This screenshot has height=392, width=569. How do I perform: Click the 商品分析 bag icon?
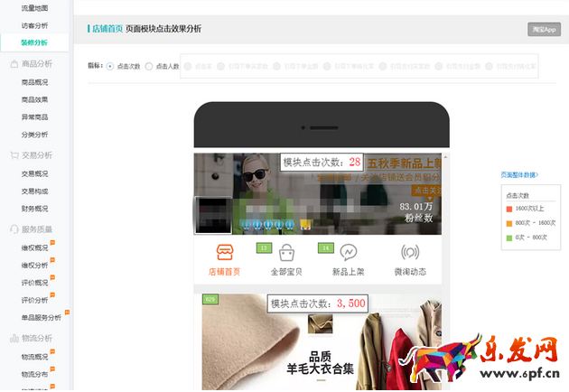tap(14, 64)
